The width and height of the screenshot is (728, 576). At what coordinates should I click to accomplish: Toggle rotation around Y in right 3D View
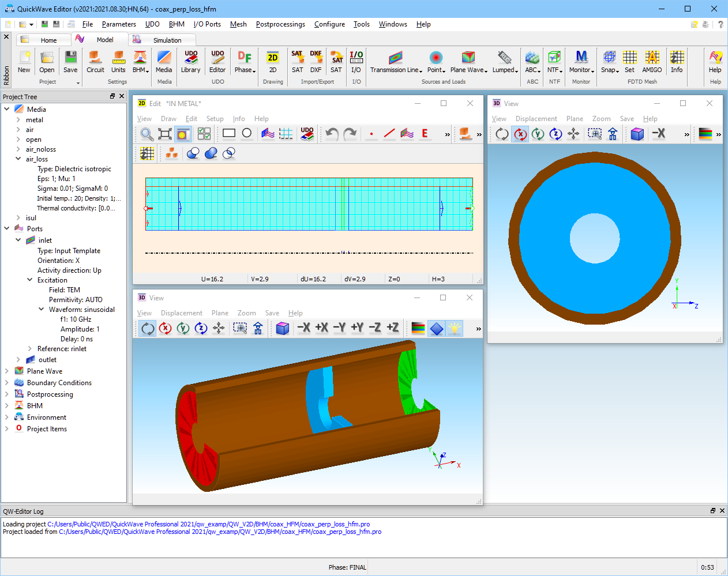pos(538,134)
